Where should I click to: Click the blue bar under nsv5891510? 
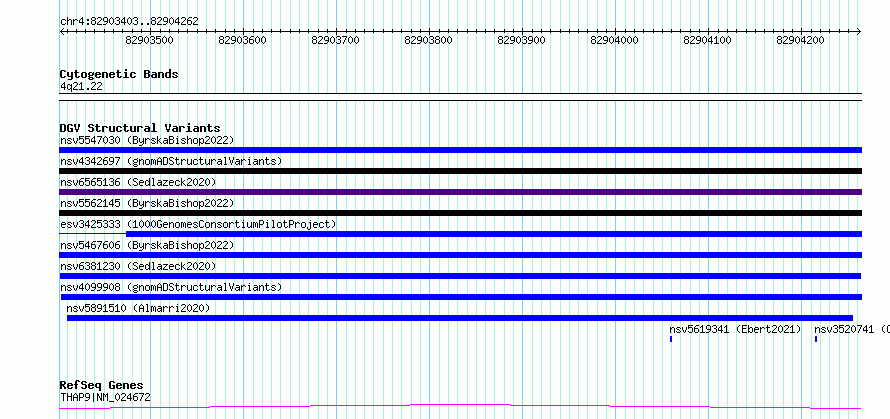point(460,318)
